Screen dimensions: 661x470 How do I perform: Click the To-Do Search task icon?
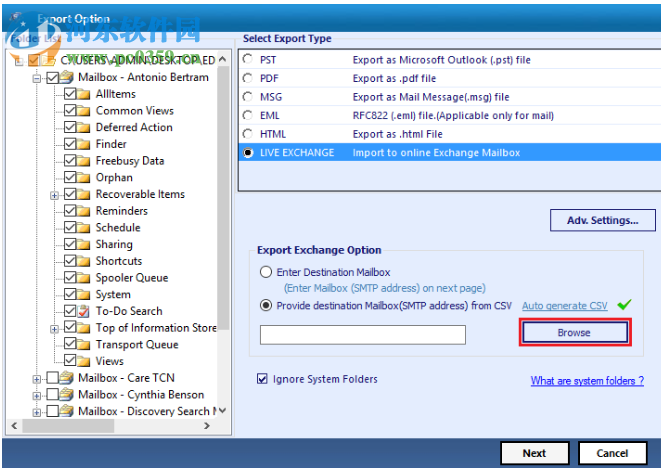[x=83, y=311]
